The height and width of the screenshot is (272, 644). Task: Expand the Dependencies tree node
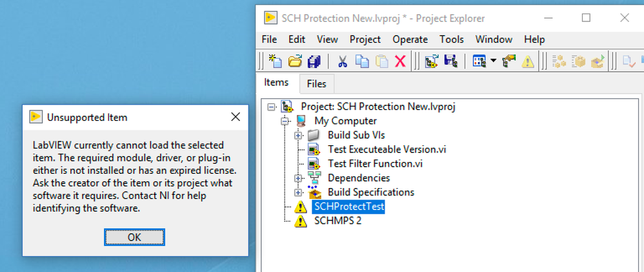point(298,178)
